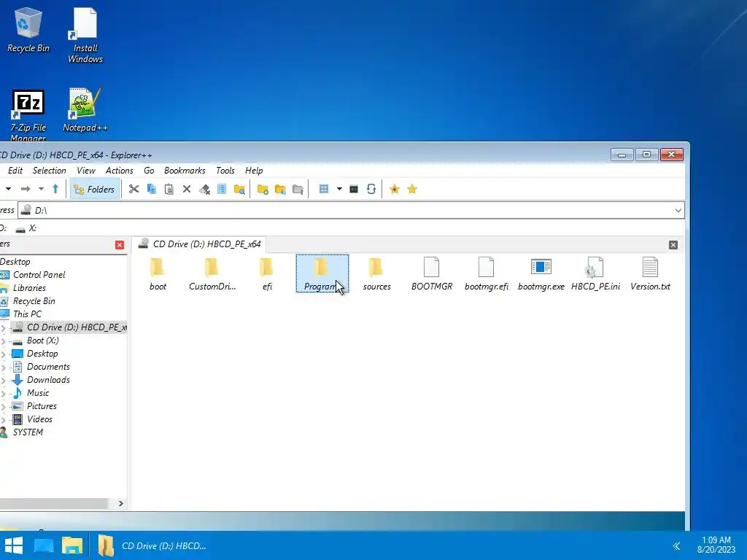Select Libraries in folder tree
Image resolution: width=747 pixels, height=560 pixels.
pos(29,288)
